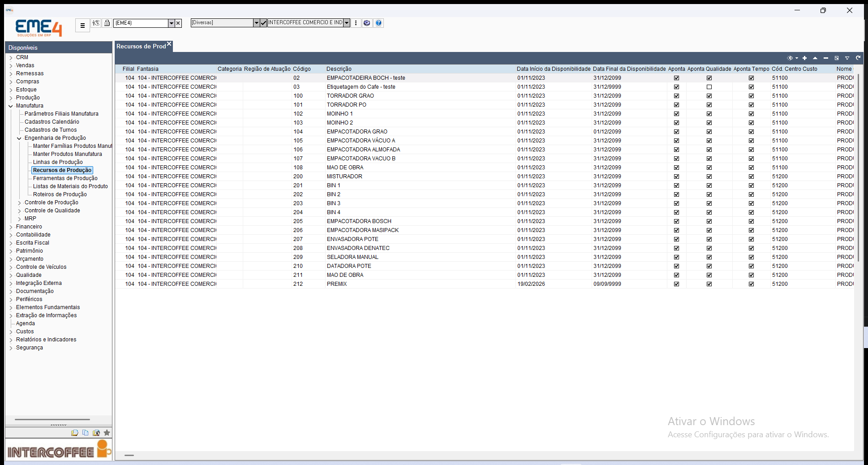Open the hamburger menu button
Screen dimensions: 868x465
[x=82, y=26]
